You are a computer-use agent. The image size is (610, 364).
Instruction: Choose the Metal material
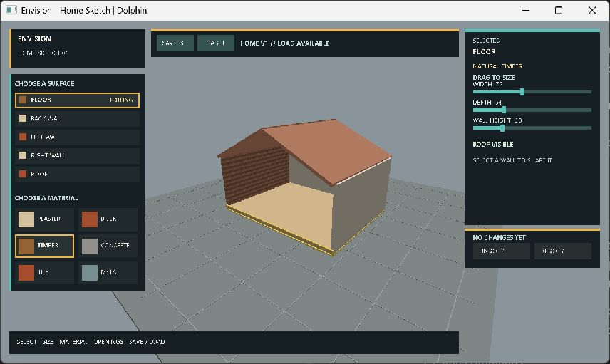[108, 272]
